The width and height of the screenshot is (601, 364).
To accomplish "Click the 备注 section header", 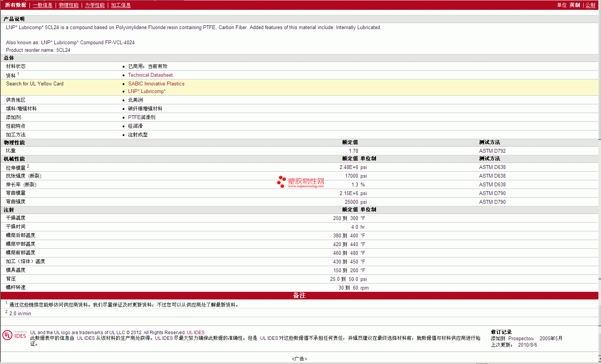I will [x=300, y=296].
